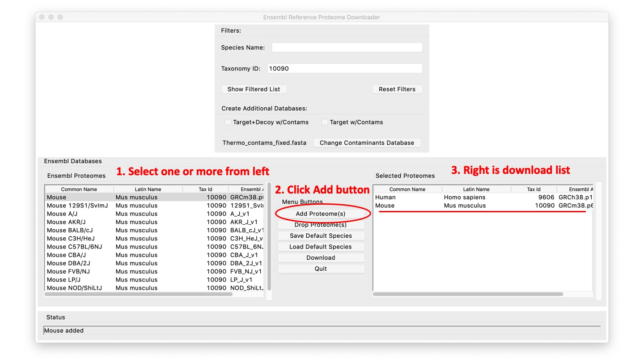Screen dimensions: 644x362
Task: Click the Selected Proteomes horizontal scrollbar
Action: pyautogui.click(x=468, y=294)
